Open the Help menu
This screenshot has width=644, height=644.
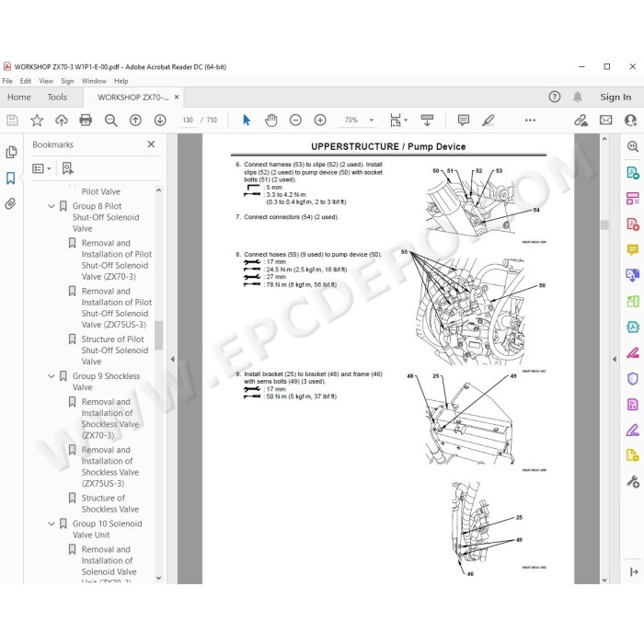121,81
